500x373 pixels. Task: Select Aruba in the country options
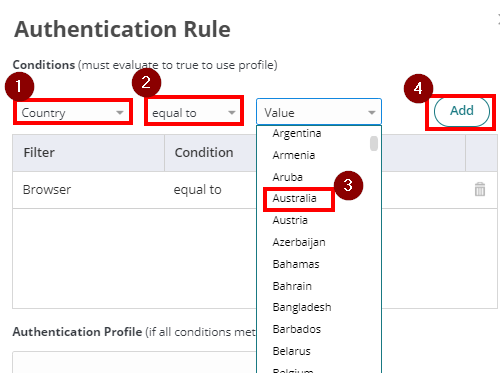(287, 177)
